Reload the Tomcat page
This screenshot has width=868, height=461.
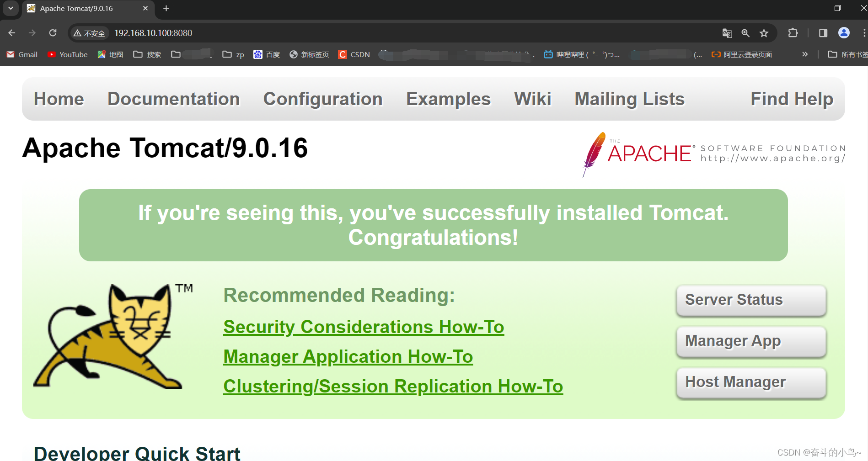[53, 33]
